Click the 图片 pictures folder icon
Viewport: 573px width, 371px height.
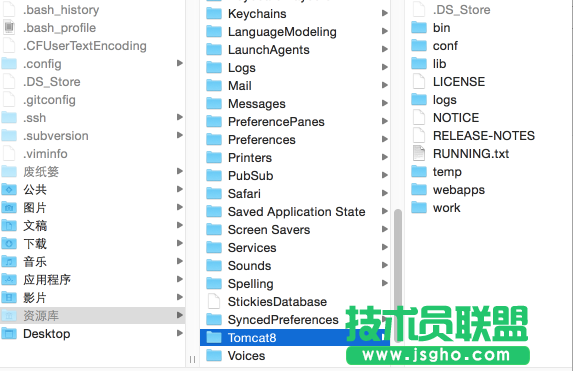pyautogui.click(x=9, y=208)
